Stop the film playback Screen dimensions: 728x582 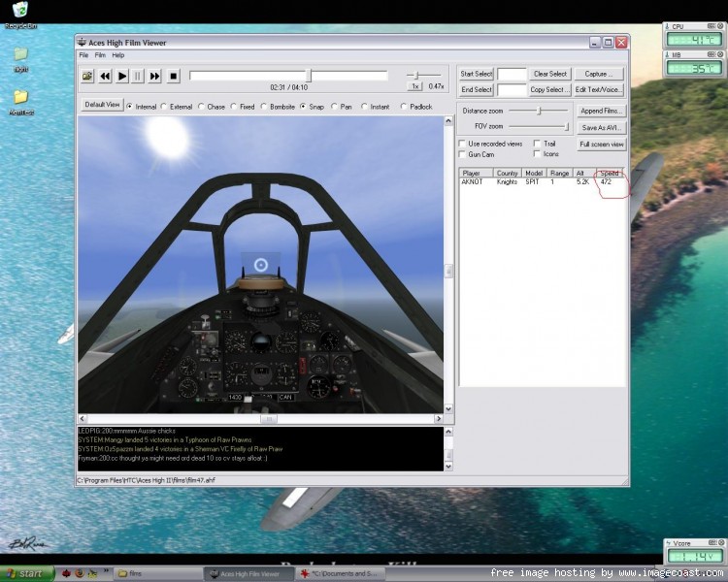click(x=174, y=76)
